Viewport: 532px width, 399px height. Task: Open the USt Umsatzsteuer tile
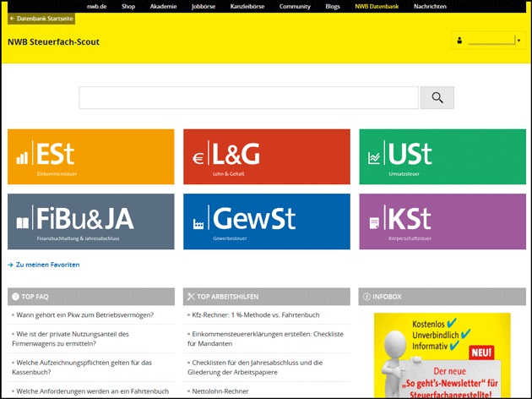point(442,156)
